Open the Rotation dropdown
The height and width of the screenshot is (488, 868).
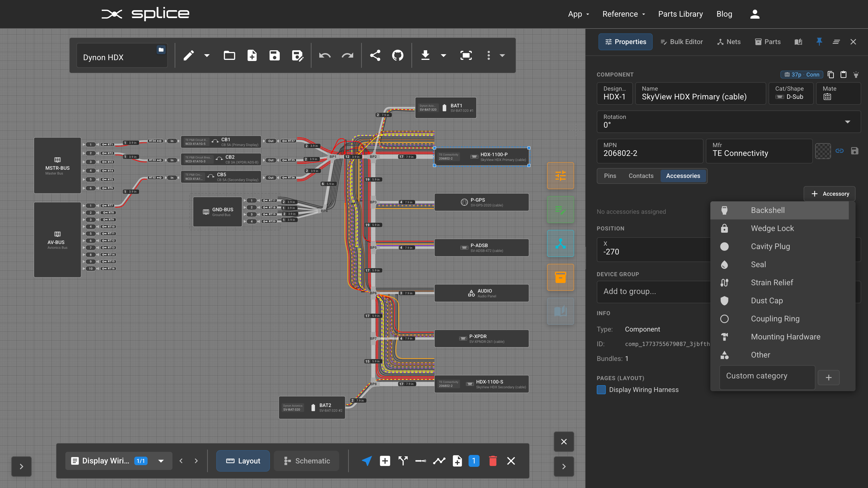[x=728, y=122]
